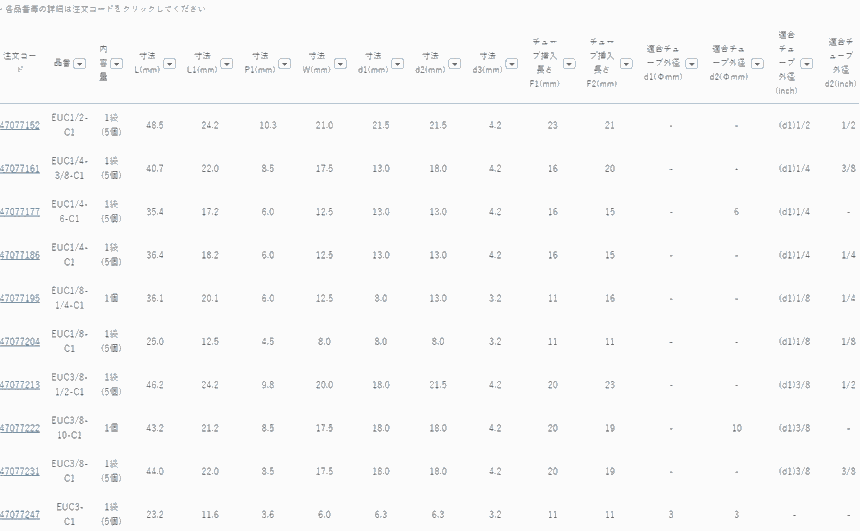Expand the 寸法L1(mm) column filter
Screen dimensions: 860x531
coord(227,63)
